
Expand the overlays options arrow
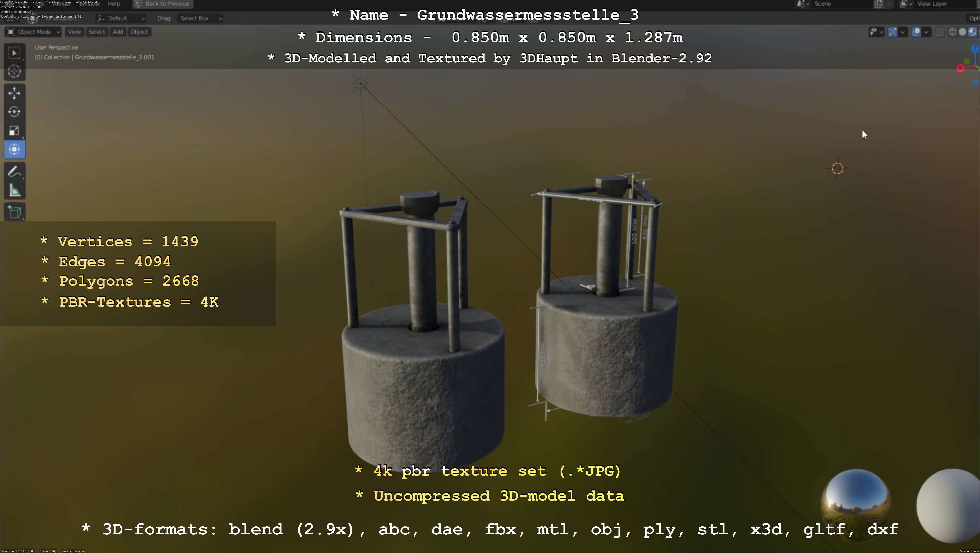point(926,32)
